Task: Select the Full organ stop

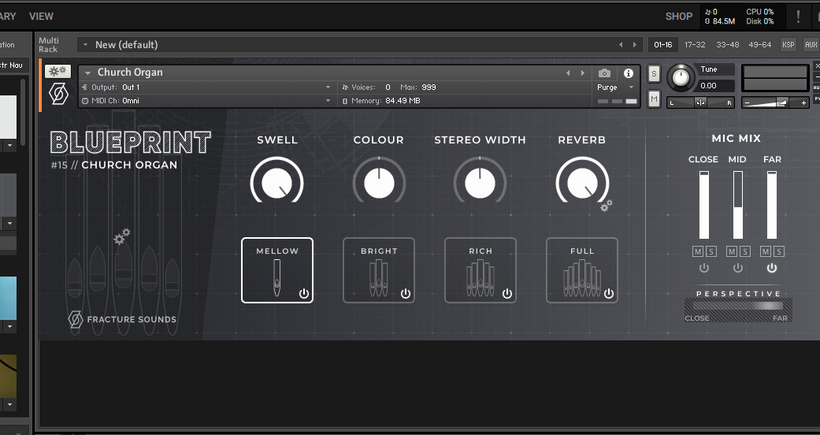Action: [x=582, y=270]
